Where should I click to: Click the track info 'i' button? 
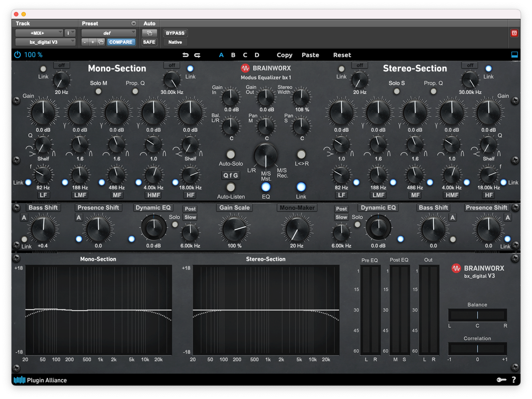click(x=70, y=33)
